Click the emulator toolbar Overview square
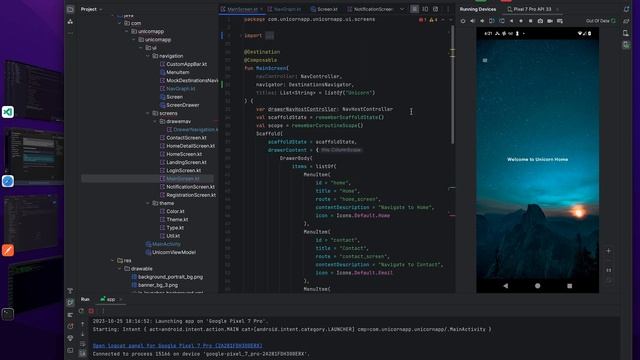This screenshot has height=360, width=640. 531,21
